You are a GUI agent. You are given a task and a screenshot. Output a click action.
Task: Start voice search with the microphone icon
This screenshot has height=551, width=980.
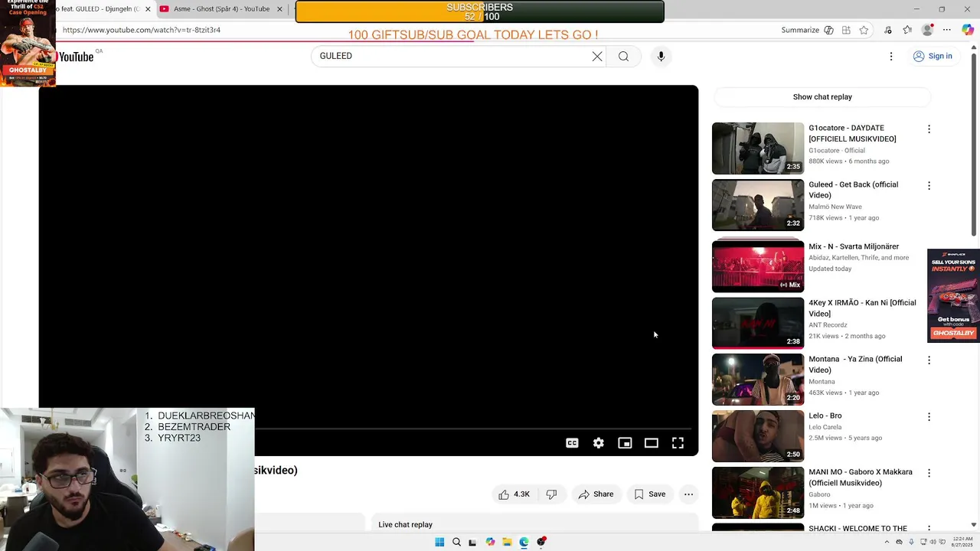pos(661,56)
